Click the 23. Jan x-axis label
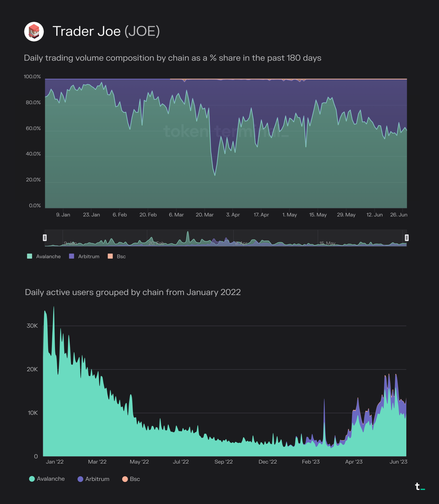Image resolution: width=439 pixels, height=504 pixels. (x=91, y=215)
